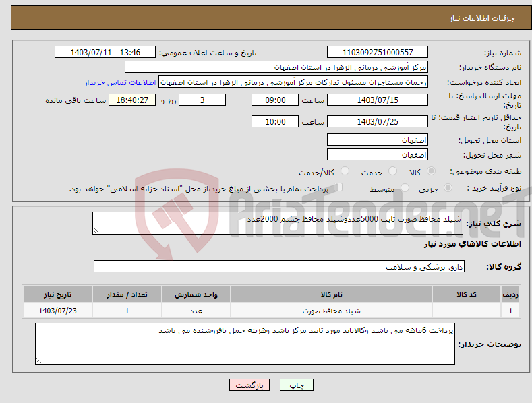Click the row number cell for شیلد محافظ صورت
The height and width of the screenshot is (403, 532).
pos(510,311)
